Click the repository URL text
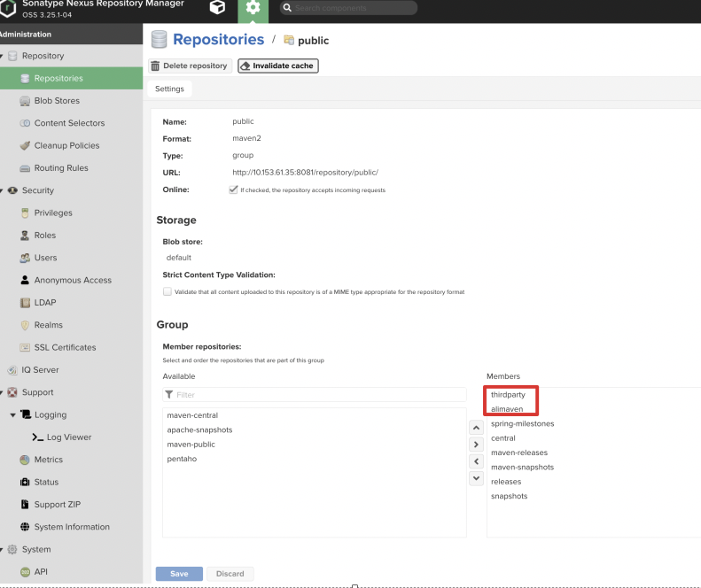 [306, 173]
